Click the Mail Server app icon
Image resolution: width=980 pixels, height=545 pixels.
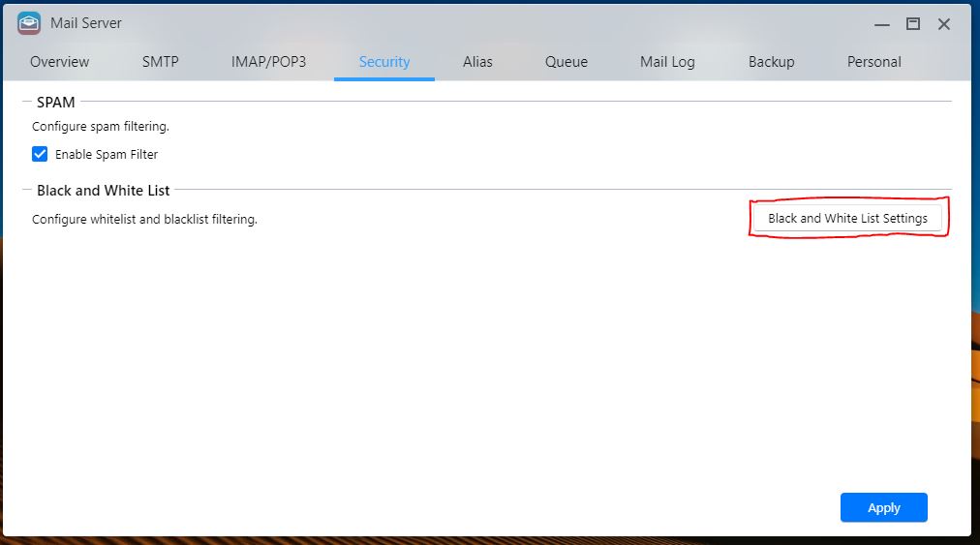point(29,23)
